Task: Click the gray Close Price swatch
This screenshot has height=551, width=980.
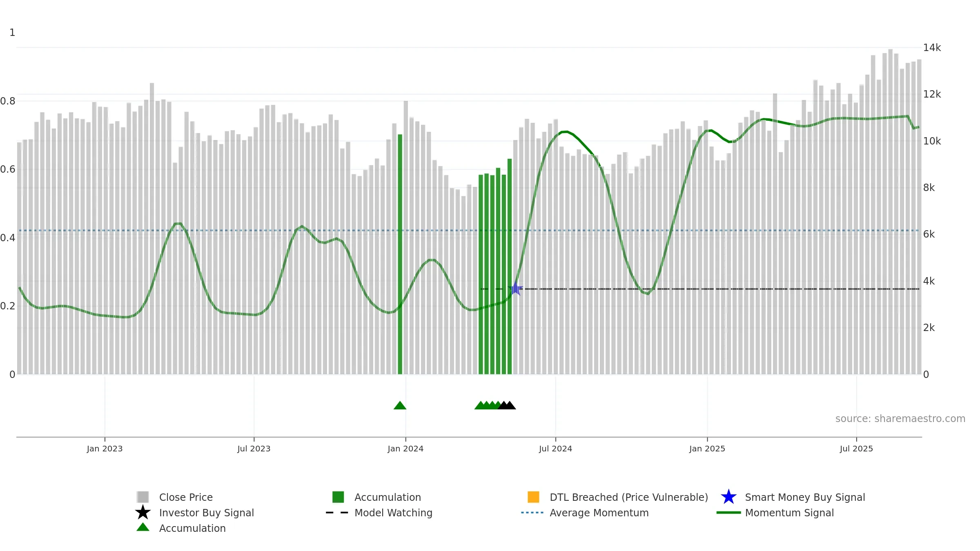Action: [143, 497]
